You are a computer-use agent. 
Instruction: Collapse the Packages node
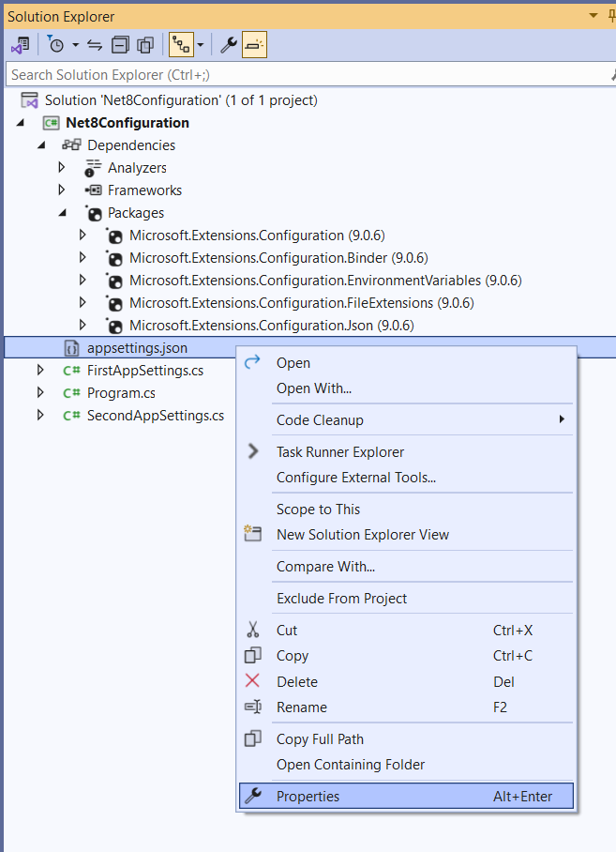[62, 213]
